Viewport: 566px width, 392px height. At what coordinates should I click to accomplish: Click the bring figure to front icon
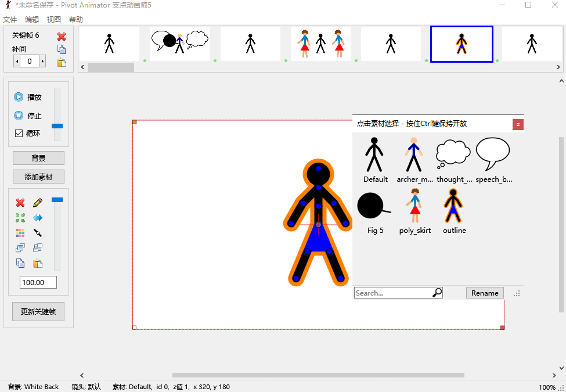20,248
